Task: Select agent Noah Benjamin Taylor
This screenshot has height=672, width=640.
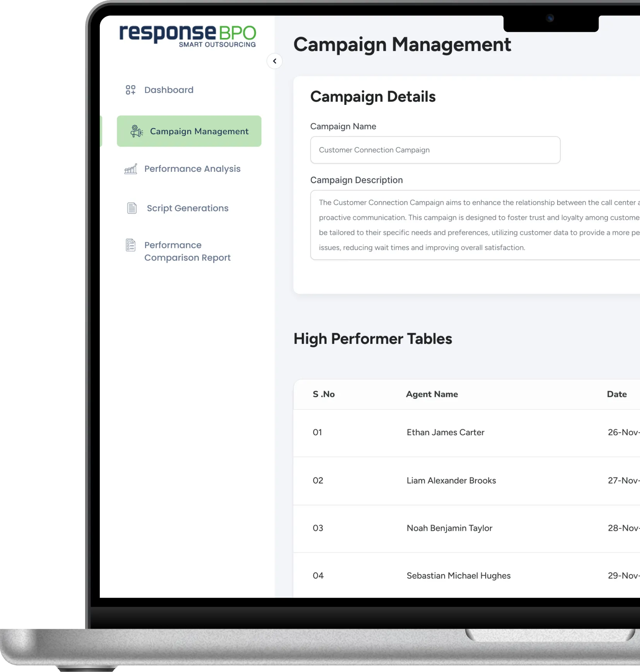Action: click(x=449, y=528)
